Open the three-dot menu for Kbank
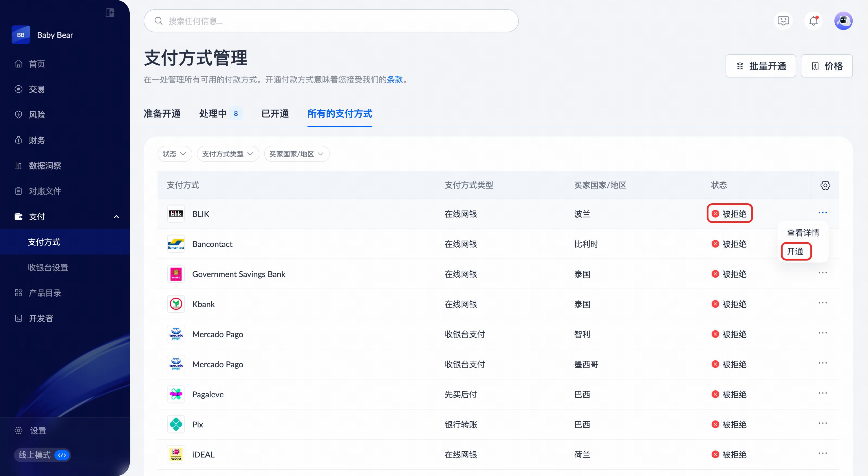The height and width of the screenshot is (476, 868). click(823, 303)
